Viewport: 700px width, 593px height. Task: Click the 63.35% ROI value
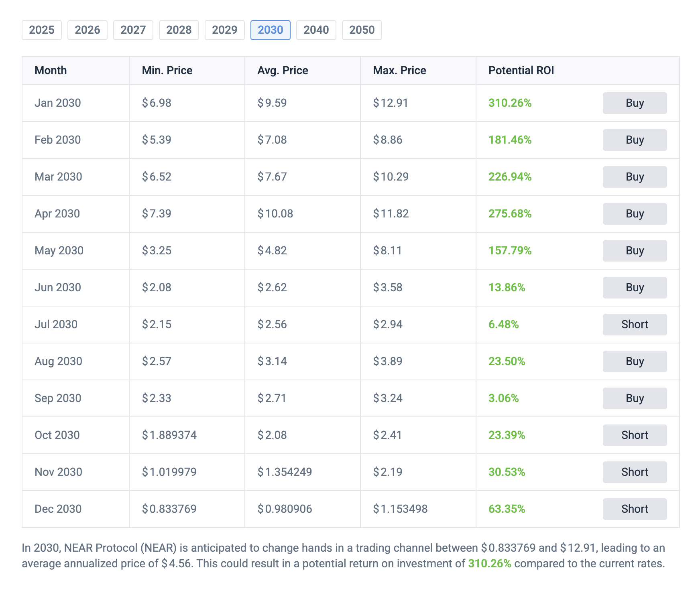[x=507, y=509]
